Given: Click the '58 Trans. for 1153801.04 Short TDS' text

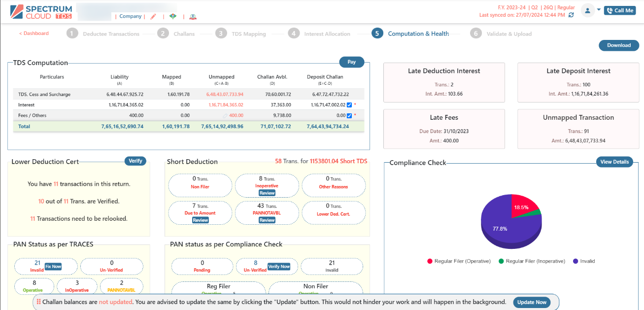Looking at the screenshot, I should point(321,161).
